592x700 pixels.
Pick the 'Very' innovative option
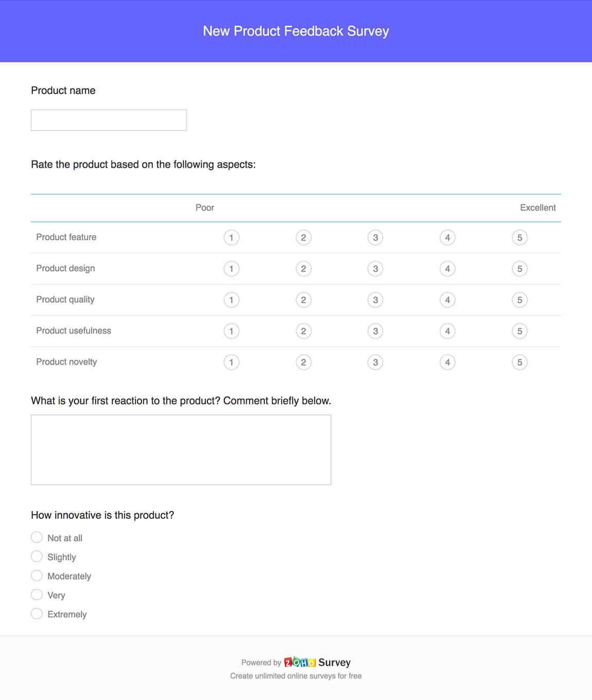click(37, 594)
